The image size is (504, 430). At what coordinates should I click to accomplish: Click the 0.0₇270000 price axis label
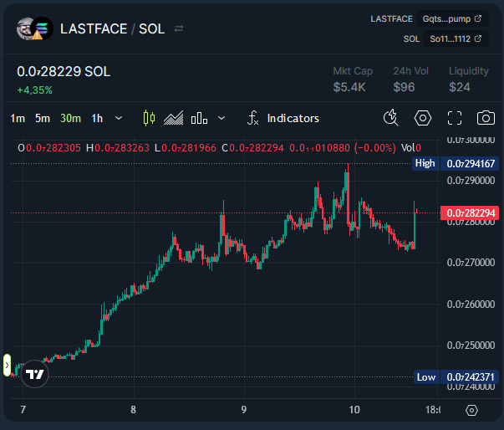(471, 263)
